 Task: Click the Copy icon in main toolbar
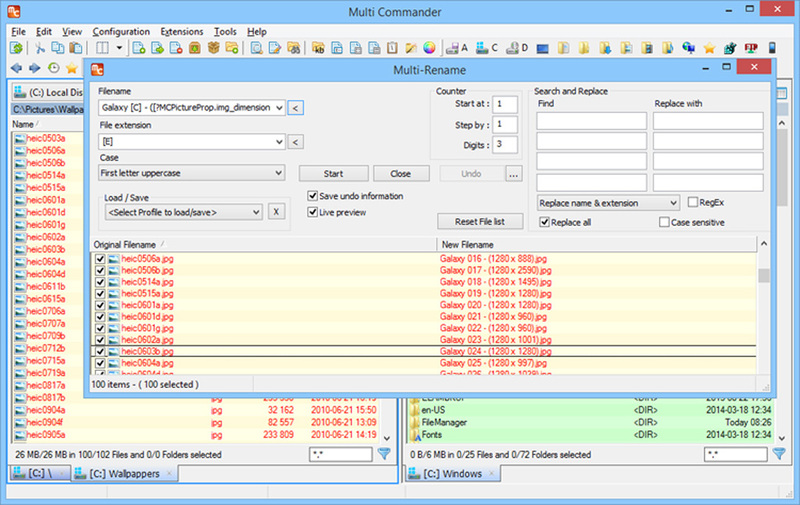click(x=58, y=48)
